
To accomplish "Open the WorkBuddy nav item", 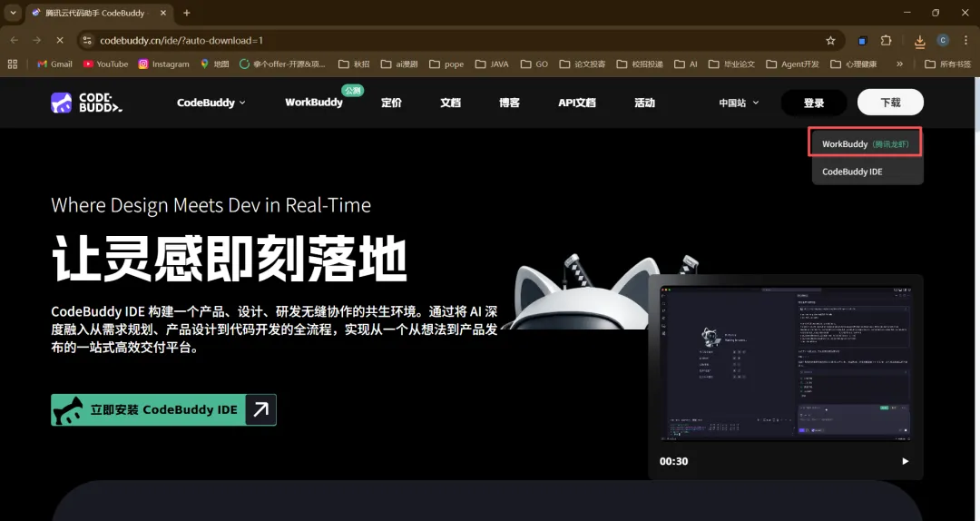I will tap(314, 103).
